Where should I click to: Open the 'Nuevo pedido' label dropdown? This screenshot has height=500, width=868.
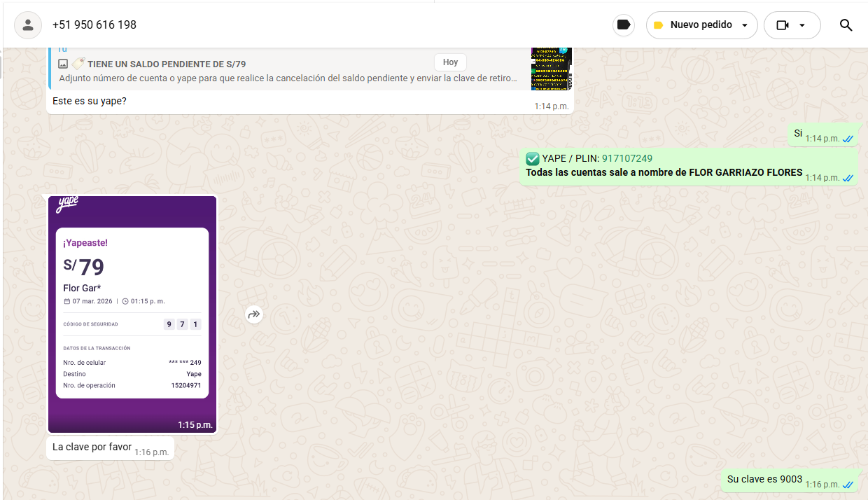coord(701,25)
